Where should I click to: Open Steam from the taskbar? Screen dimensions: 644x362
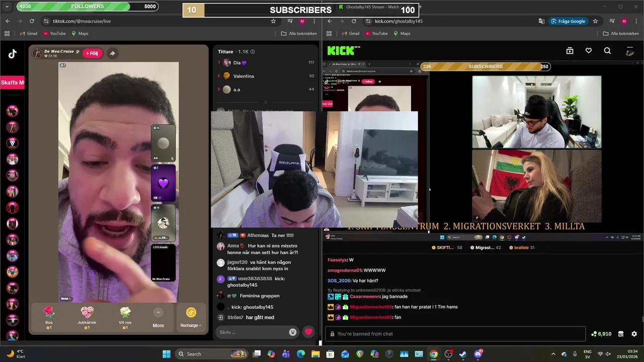click(x=463, y=354)
